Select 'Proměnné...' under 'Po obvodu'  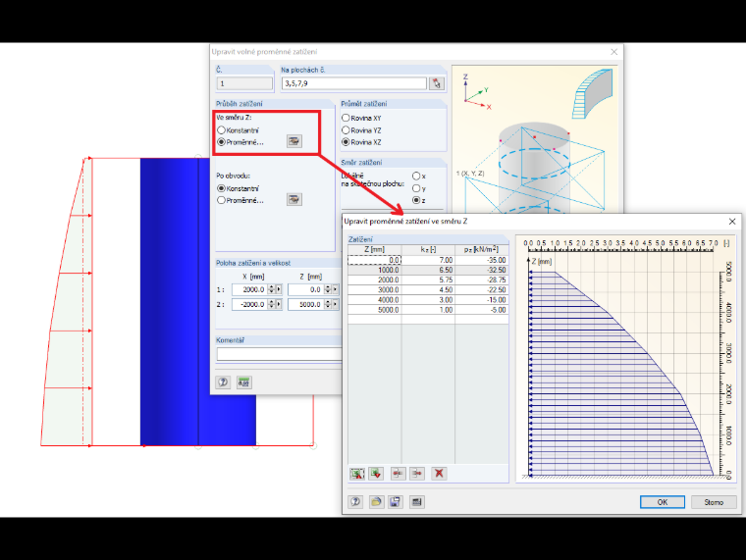[221, 201]
